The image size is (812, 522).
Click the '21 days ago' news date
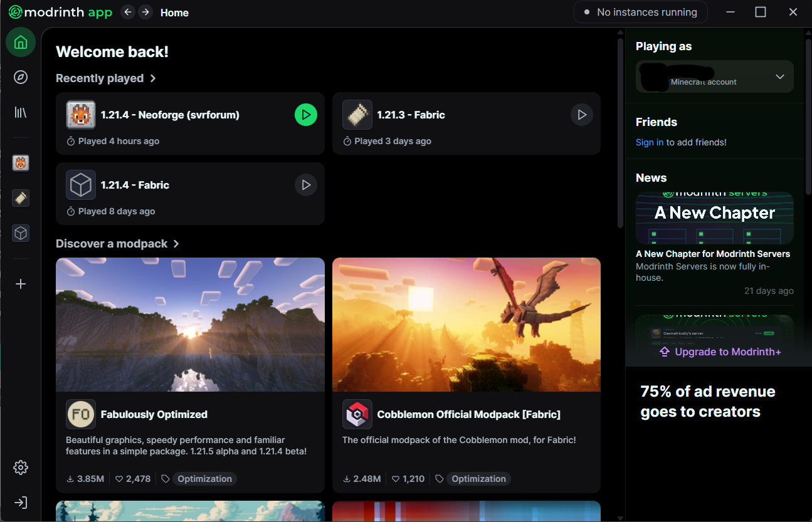click(769, 291)
